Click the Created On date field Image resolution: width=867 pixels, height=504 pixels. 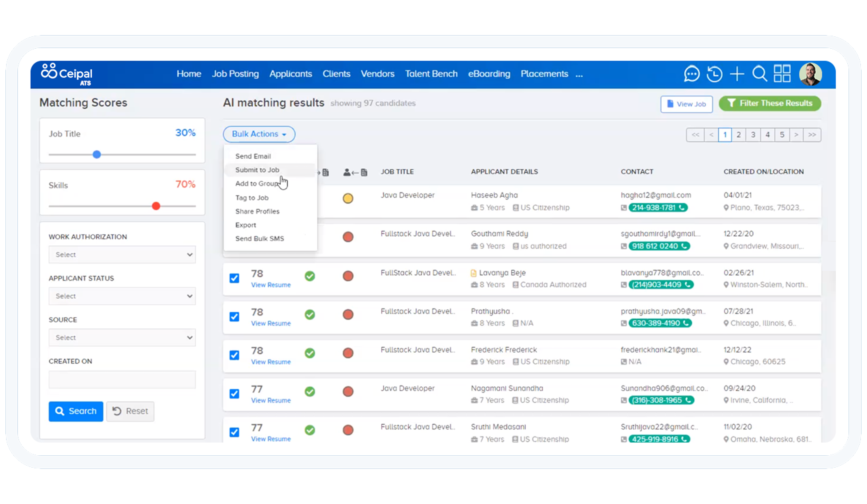tap(122, 379)
